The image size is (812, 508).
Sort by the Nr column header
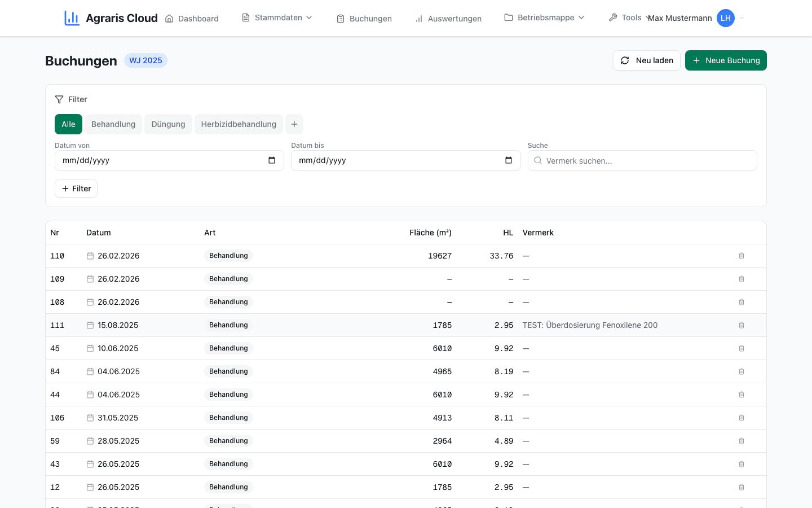click(55, 233)
